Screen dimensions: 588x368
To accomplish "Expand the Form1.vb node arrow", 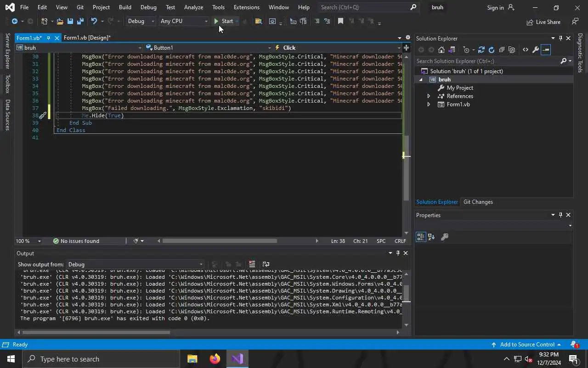I will coord(429,104).
